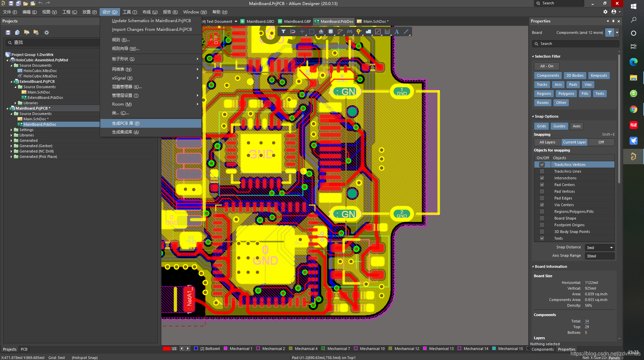Click the red current layer color swatch
644x360 pixels.
pos(167,349)
